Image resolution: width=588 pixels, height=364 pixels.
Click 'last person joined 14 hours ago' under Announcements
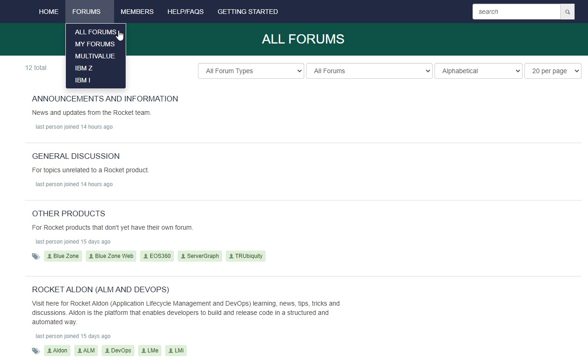[74, 127]
